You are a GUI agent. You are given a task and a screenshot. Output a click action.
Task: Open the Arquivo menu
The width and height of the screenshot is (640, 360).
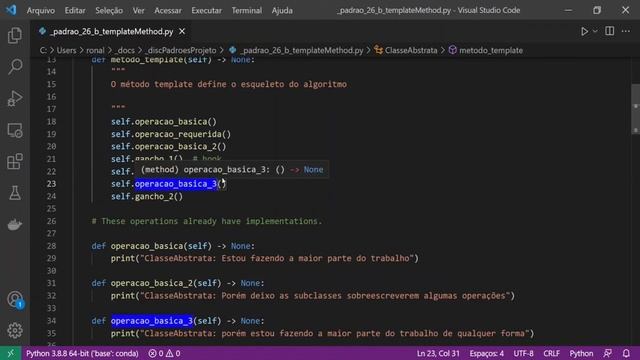[x=41, y=10]
